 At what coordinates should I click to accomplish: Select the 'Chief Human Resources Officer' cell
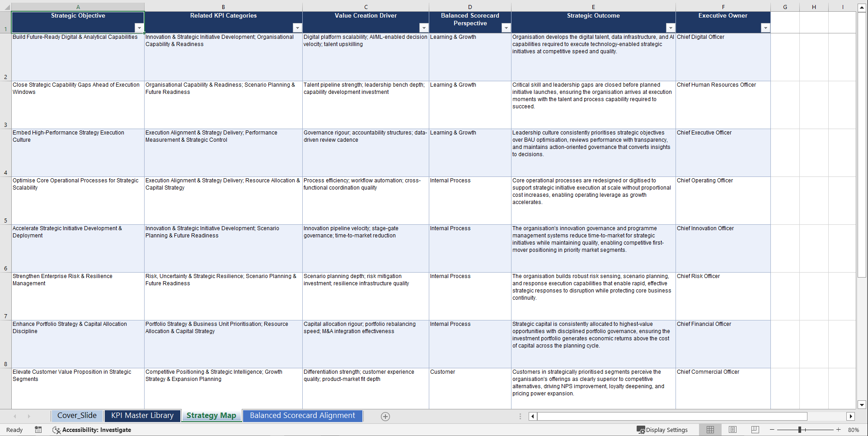pos(723,105)
